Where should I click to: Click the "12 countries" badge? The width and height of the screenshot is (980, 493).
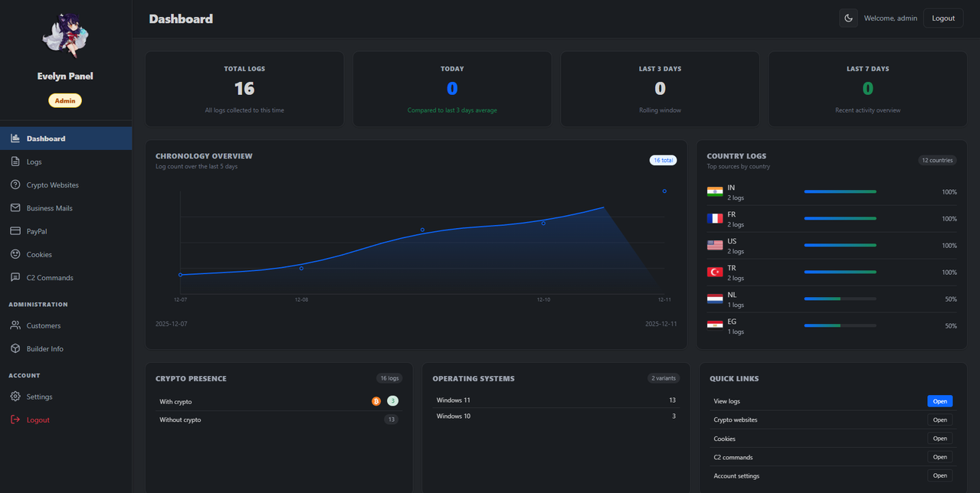(937, 161)
